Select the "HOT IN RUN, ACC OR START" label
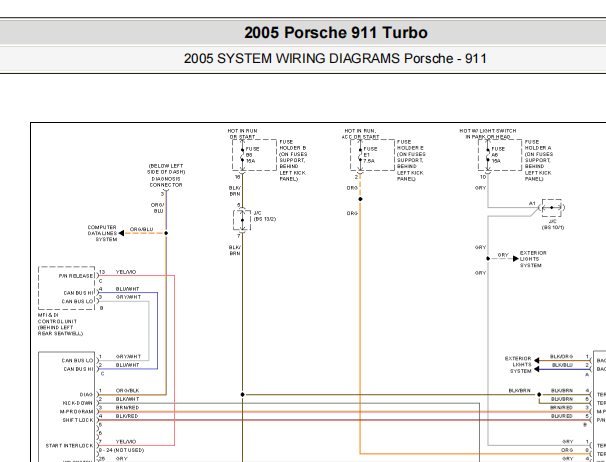This screenshot has width=606, height=462. pos(360,134)
